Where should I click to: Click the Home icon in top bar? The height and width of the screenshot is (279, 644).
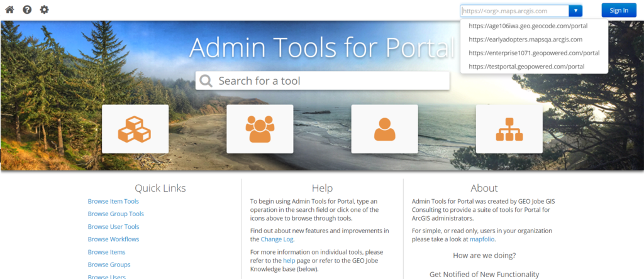pyautogui.click(x=9, y=10)
